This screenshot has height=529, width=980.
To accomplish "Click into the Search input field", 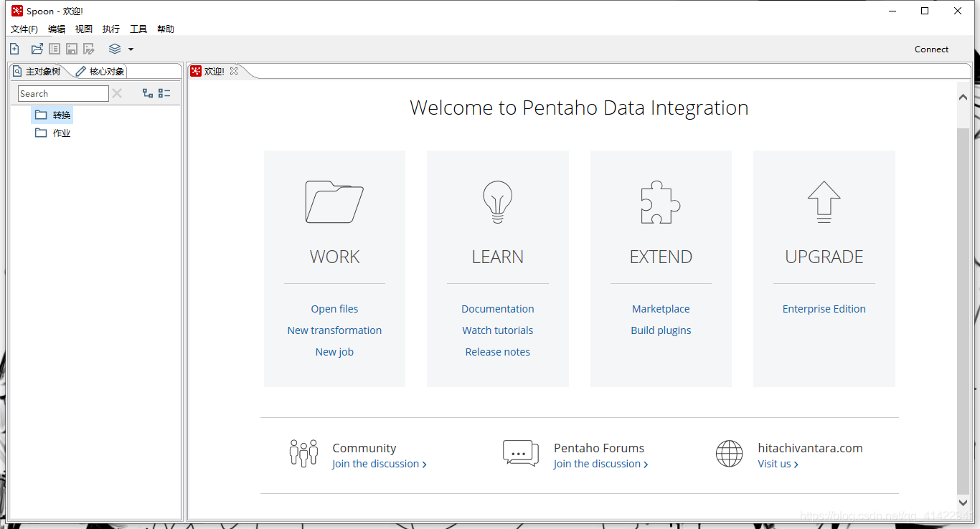I will [x=63, y=93].
